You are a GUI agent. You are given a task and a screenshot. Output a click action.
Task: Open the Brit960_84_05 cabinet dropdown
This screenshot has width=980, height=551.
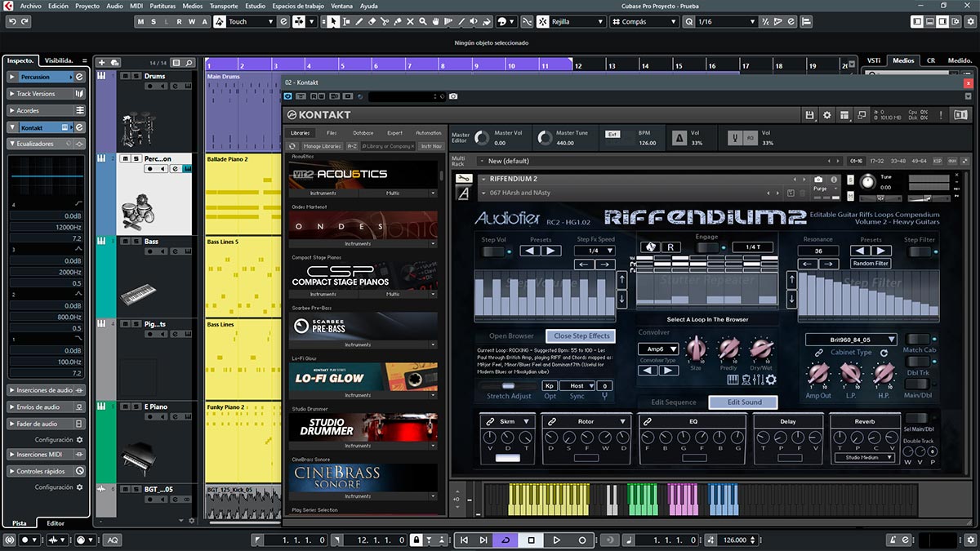[x=851, y=340]
